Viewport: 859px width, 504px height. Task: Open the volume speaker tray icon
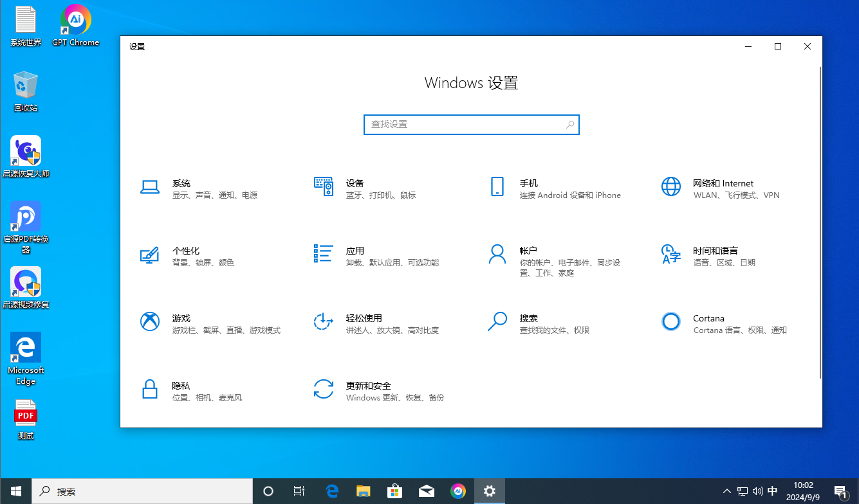757,491
